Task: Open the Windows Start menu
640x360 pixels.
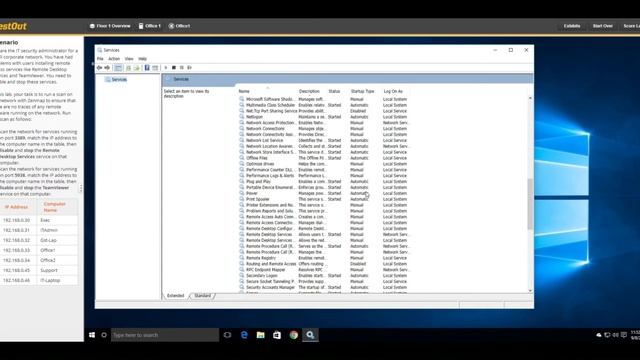Action: point(92,335)
